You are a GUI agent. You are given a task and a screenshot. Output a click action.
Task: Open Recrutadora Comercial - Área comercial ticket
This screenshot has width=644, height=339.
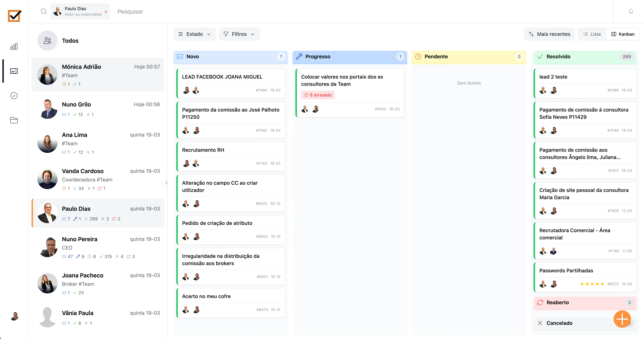[x=585, y=241]
